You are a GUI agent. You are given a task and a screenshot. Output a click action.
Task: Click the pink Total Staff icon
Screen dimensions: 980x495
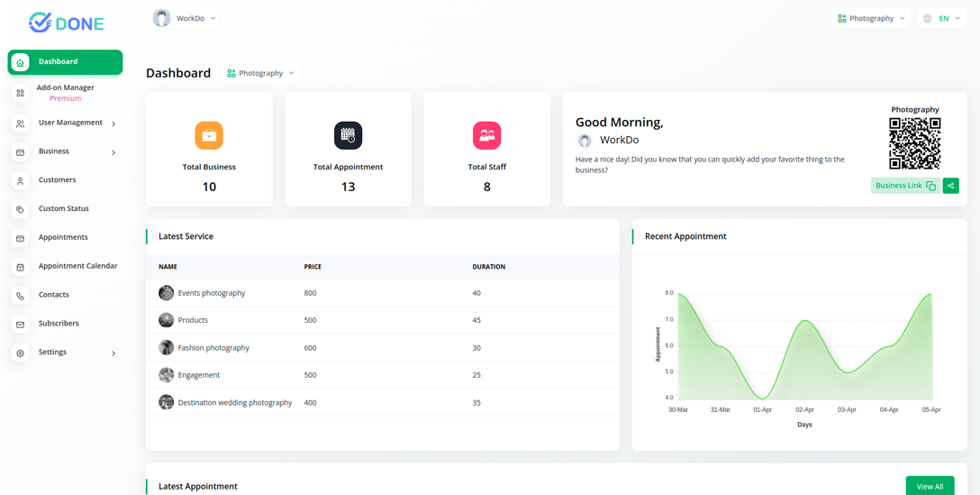point(487,135)
